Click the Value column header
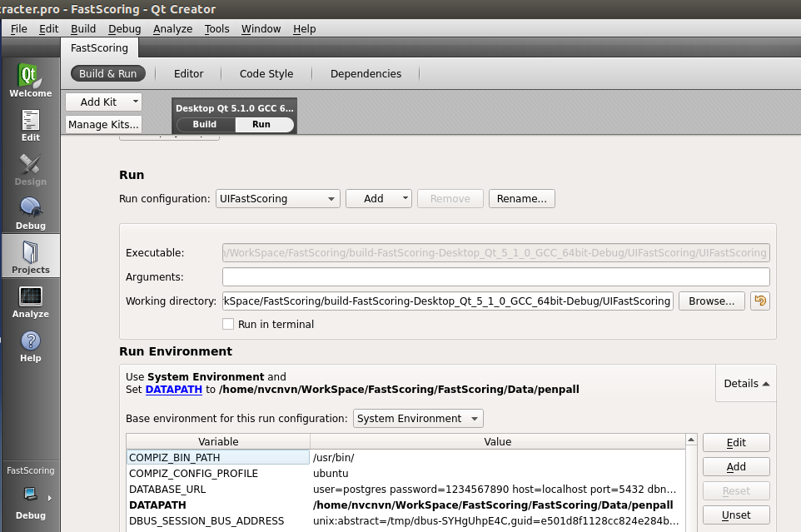The height and width of the screenshot is (532, 801). click(498, 441)
